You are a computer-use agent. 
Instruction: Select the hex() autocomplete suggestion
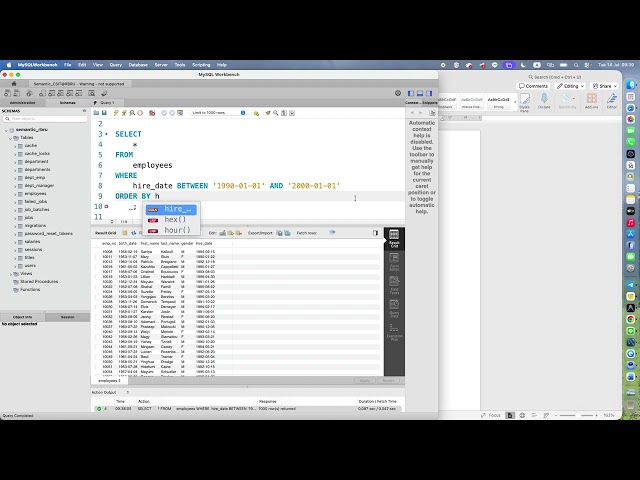pyautogui.click(x=171, y=220)
